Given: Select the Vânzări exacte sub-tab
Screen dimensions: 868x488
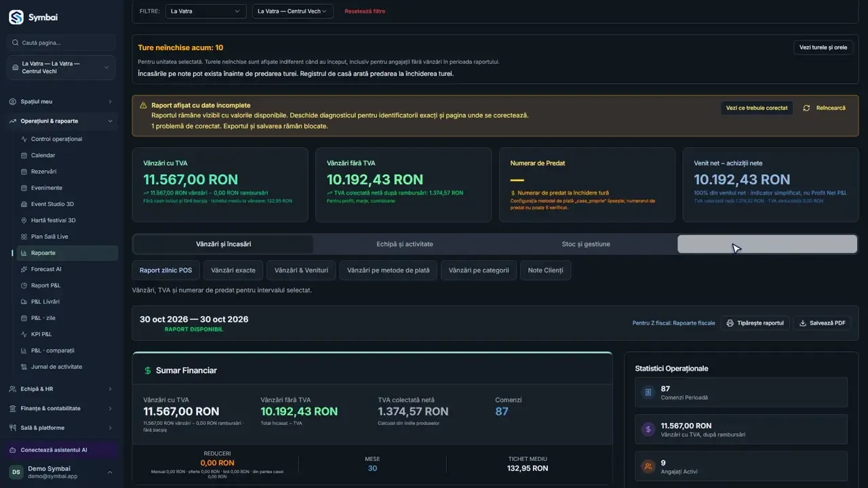Looking at the screenshot, I should 233,270.
